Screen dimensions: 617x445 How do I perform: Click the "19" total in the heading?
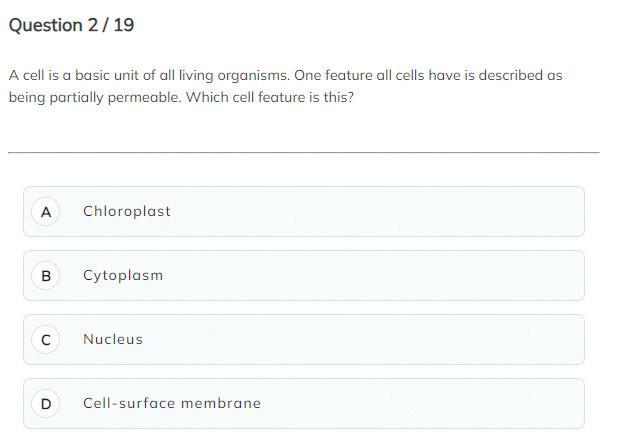(123, 25)
